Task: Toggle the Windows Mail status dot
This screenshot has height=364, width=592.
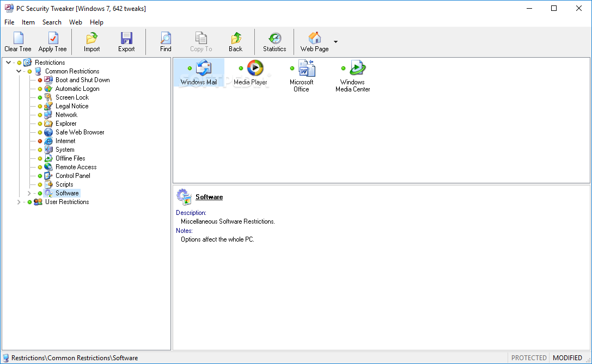Action: [190, 68]
